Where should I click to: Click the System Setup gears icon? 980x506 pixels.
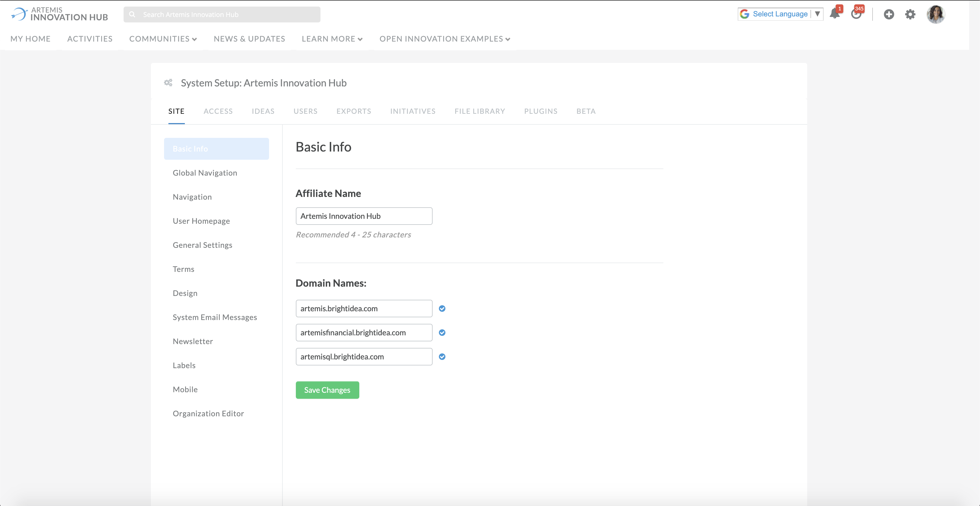[168, 83]
